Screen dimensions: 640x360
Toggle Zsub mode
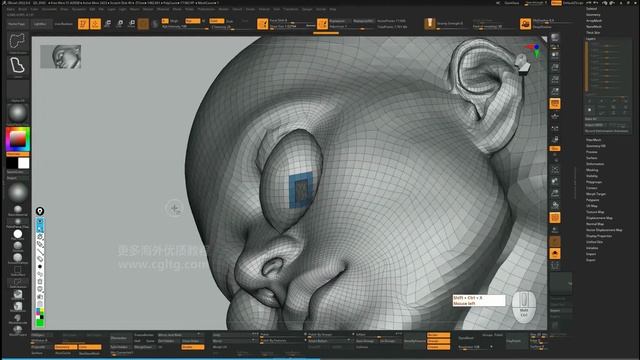click(229, 21)
